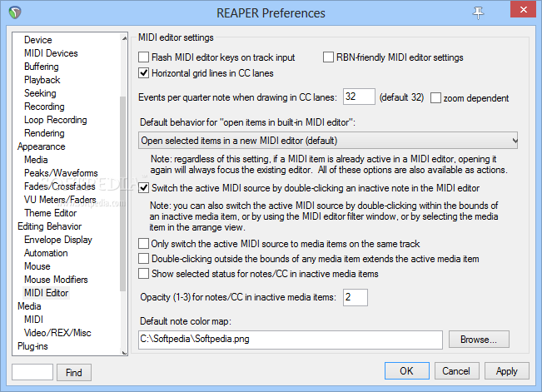
Task: Select Video/REX/Misc in the tree
Action: click(x=57, y=333)
